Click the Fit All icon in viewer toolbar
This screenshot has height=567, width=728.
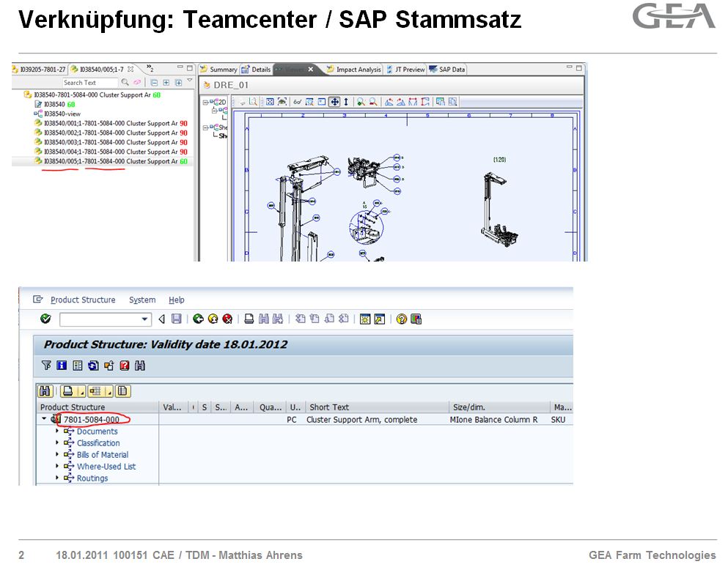click(x=270, y=102)
